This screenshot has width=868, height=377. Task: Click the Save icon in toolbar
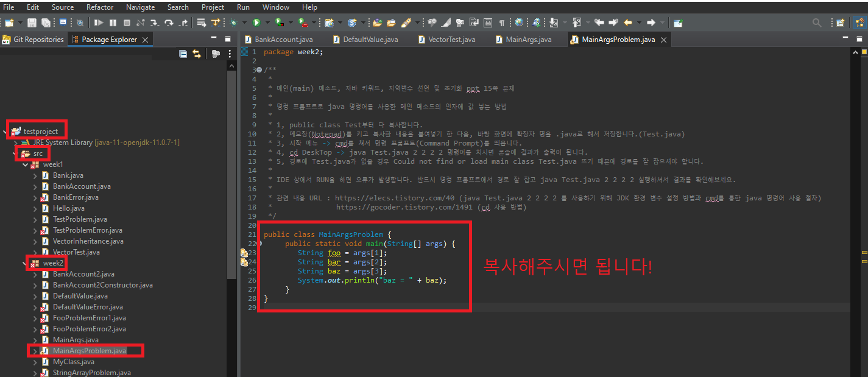pos(32,23)
